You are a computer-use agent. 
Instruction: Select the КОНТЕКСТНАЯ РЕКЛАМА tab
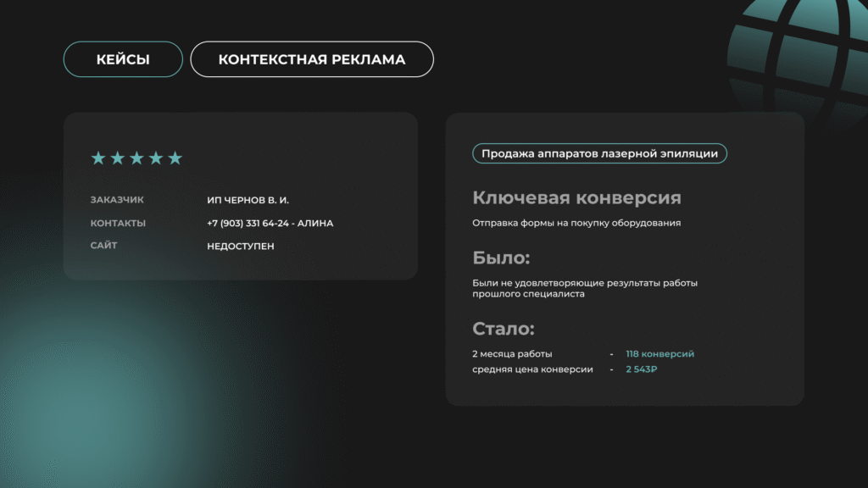click(312, 59)
